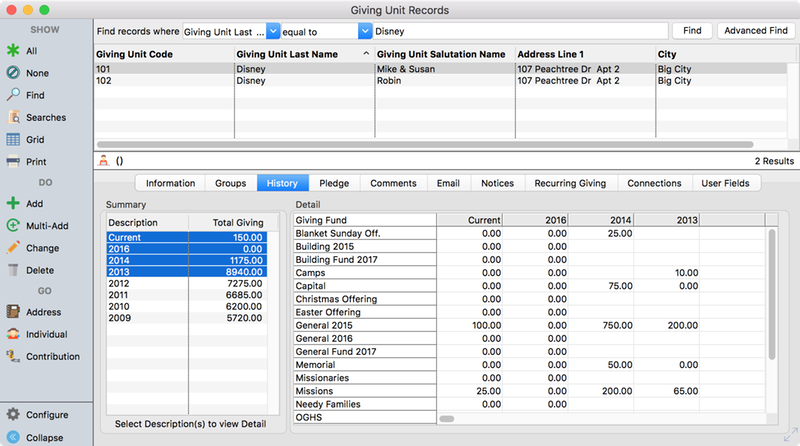The width and height of the screenshot is (800, 446).
Task: Open the Configure gear option
Action: pyautogui.click(x=13, y=414)
